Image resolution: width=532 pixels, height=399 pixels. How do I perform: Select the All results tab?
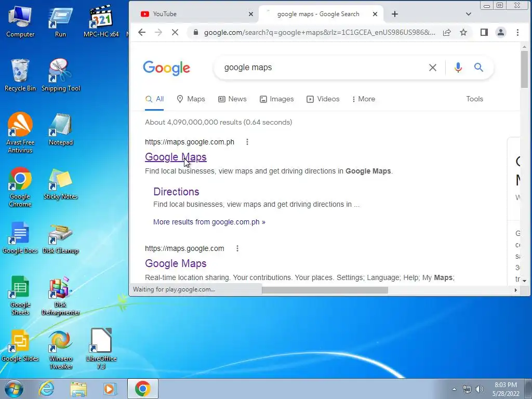click(x=154, y=99)
